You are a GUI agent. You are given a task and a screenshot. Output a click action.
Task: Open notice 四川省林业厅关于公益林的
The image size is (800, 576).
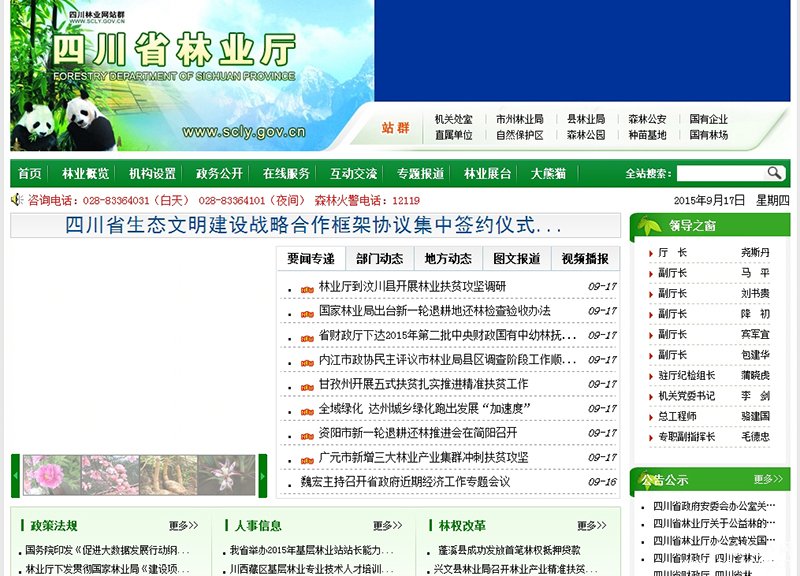714,523
